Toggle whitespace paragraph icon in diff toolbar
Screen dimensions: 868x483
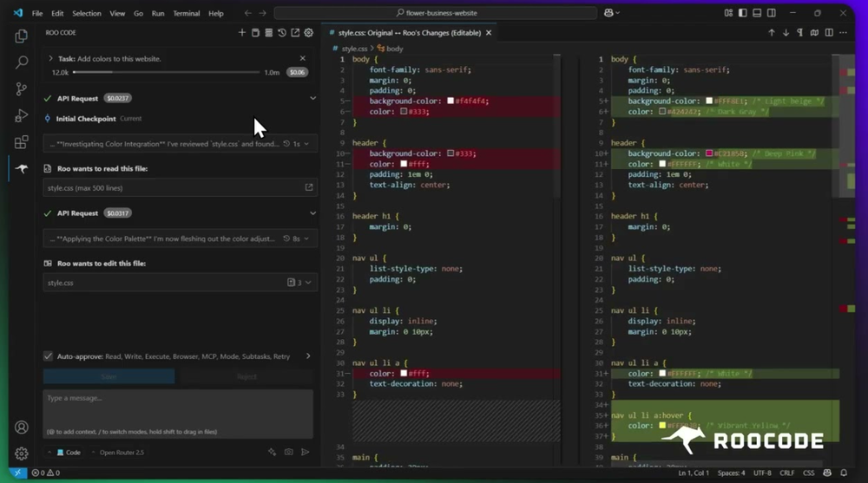800,33
